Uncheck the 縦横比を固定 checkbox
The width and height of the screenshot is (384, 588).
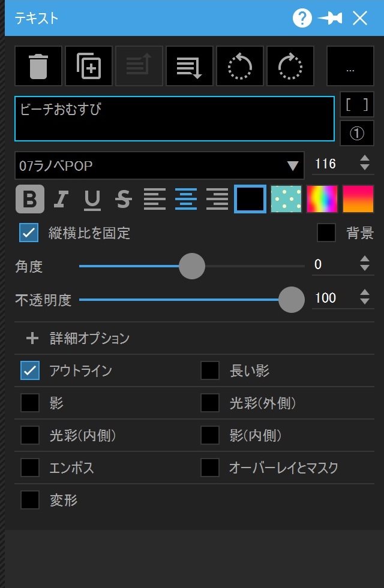pos(29,233)
